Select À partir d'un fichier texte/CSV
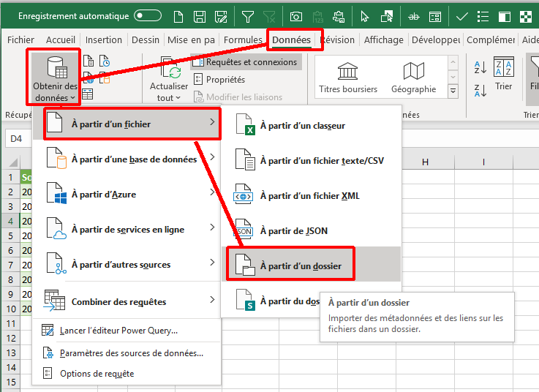 [x=322, y=160]
